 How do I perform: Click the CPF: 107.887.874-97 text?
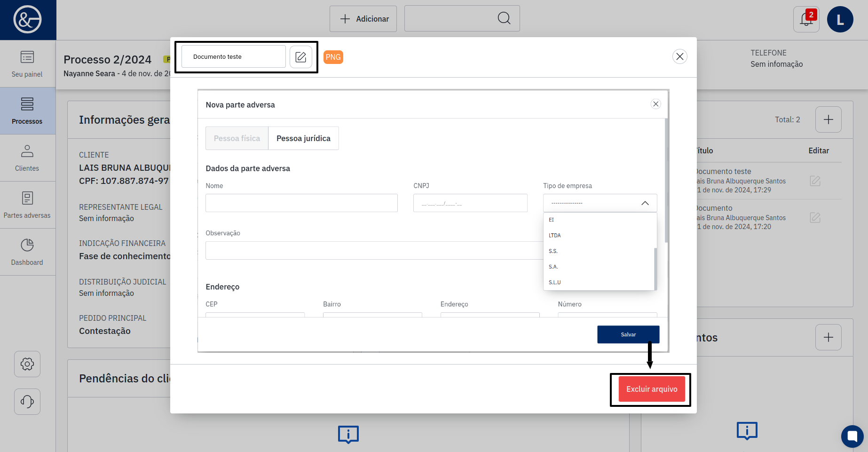[x=124, y=181]
